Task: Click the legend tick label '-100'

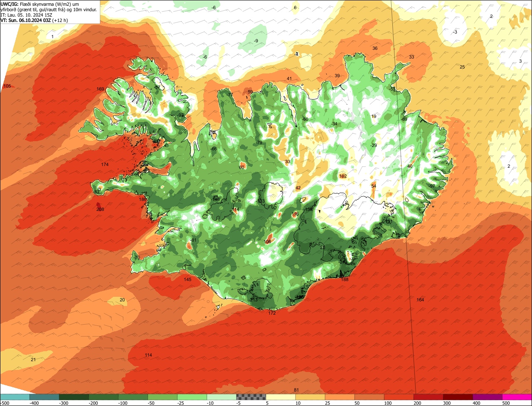Action: pyautogui.click(x=123, y=403)
